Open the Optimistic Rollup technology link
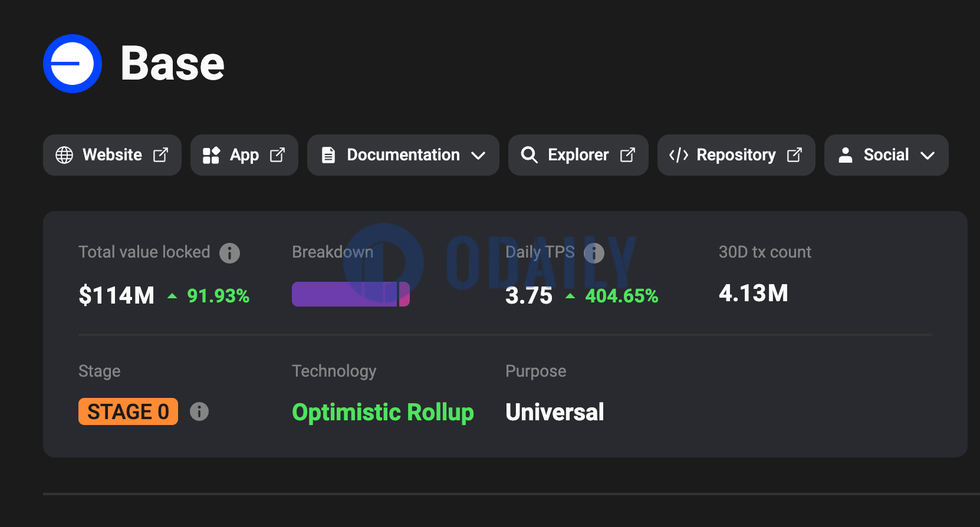The width and height of the screenshot is (980, 527). click(x=383, y=412)
